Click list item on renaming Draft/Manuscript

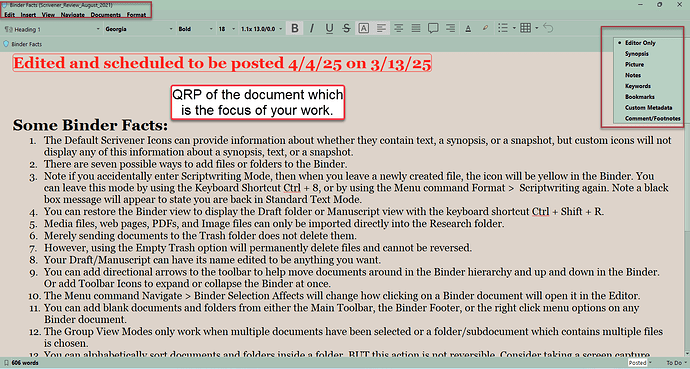pyautogui.click(x=212, y=259)
